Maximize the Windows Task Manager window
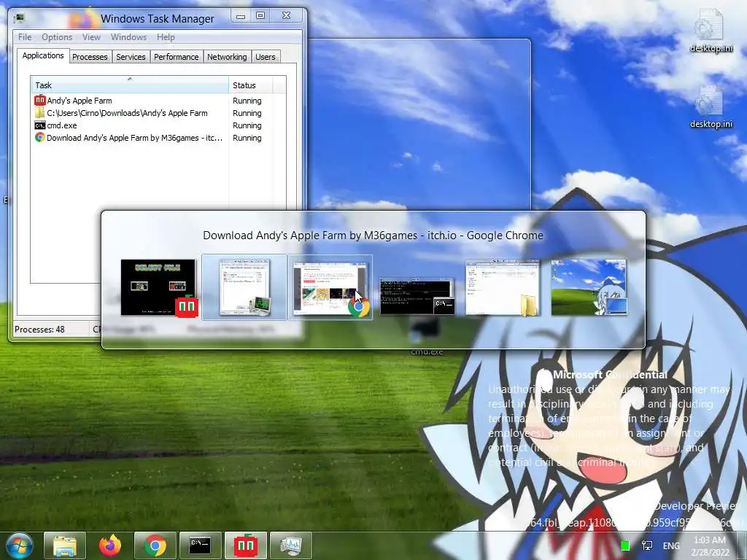This screenshot has height=560, width=747. [260, 16]
